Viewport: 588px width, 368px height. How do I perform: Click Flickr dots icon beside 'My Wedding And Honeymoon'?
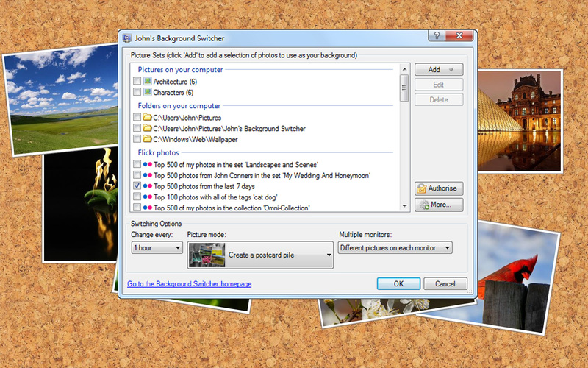(148, 175)
